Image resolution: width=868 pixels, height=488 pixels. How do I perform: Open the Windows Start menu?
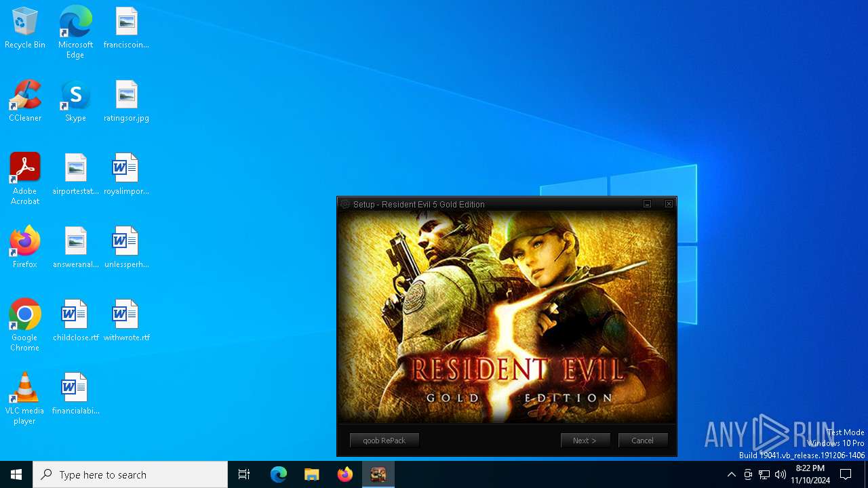(x=16, y=474)
